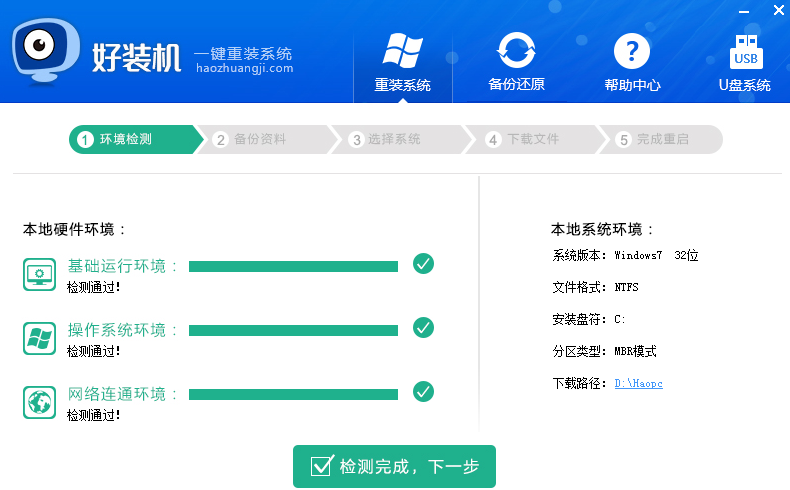The height and width of the screenshot is (490, 790).
Task: Click the 基础运行环境 progress bar
Action: pyautogui.click(x=293, y=266)
